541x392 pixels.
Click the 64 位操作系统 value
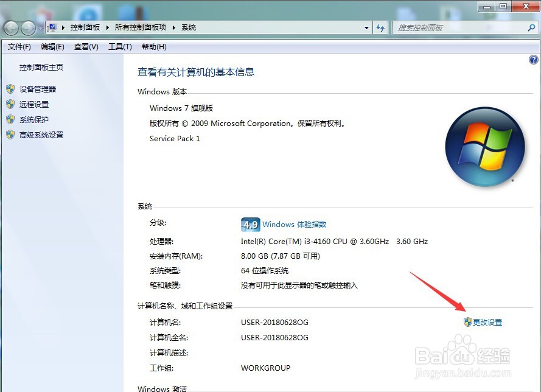click(x=264, y=270)
